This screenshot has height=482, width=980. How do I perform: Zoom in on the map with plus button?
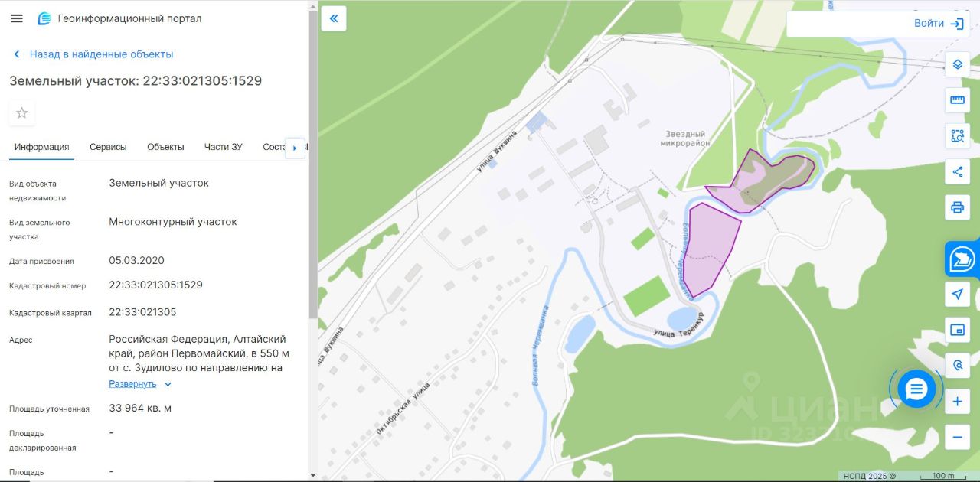(957, 402)
